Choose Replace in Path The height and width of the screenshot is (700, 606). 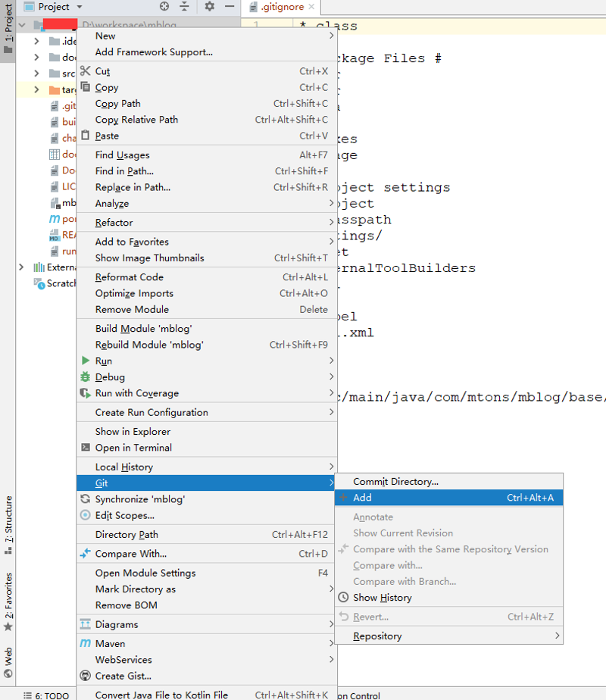pyautogui.click(x=207, y=187)
